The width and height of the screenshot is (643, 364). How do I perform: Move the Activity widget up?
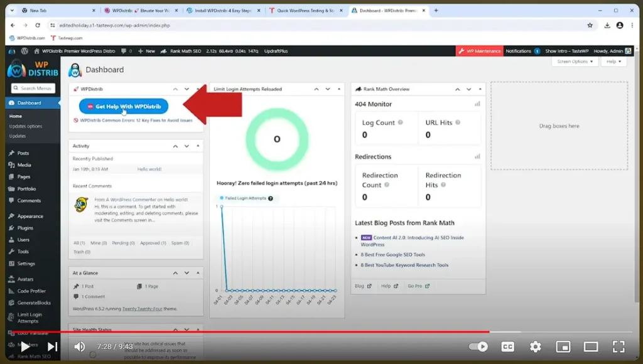pyautogui.click(x=176, y=146)
